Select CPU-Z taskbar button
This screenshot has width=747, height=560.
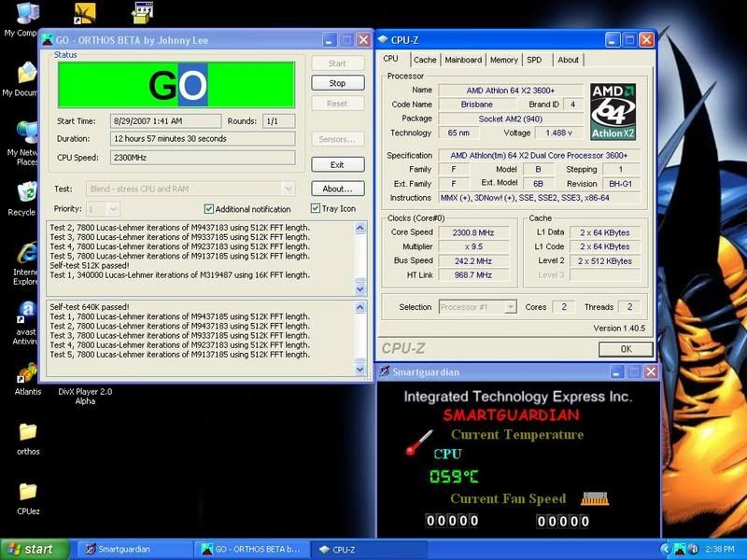point(369,550)
